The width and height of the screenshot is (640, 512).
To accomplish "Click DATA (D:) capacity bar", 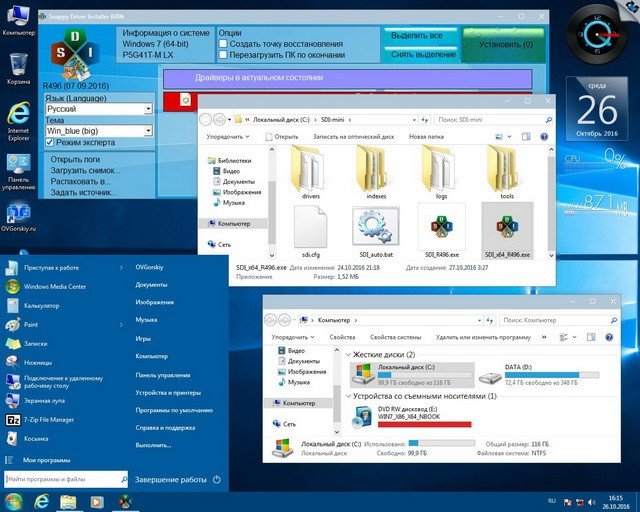I will 551,375.
